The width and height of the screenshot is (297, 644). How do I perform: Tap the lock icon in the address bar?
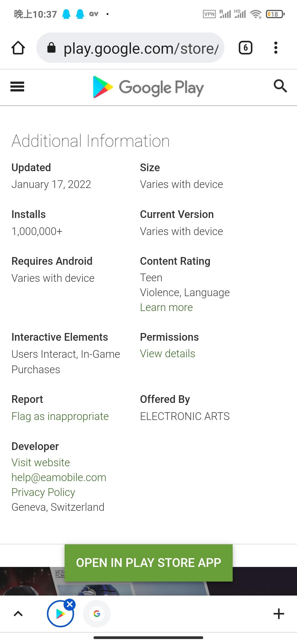(51, 48)
